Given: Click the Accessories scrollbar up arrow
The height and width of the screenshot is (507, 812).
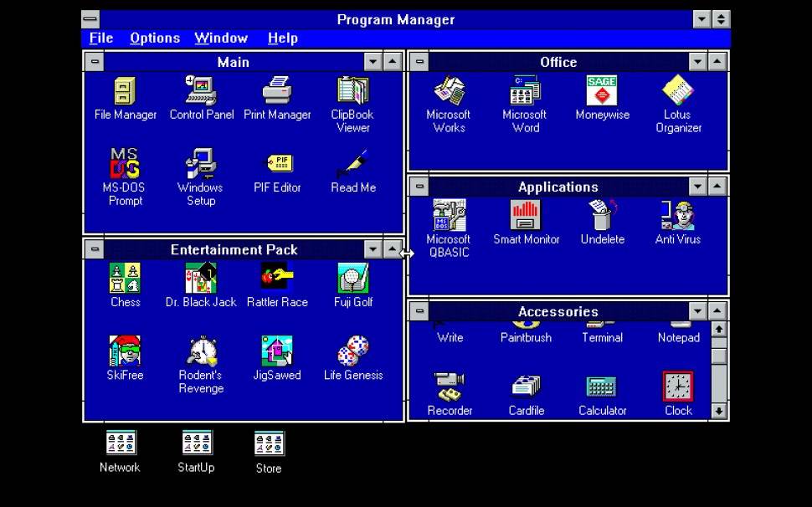Looking at the screenshot, I should pyautogui.click(x=718, y=330).
